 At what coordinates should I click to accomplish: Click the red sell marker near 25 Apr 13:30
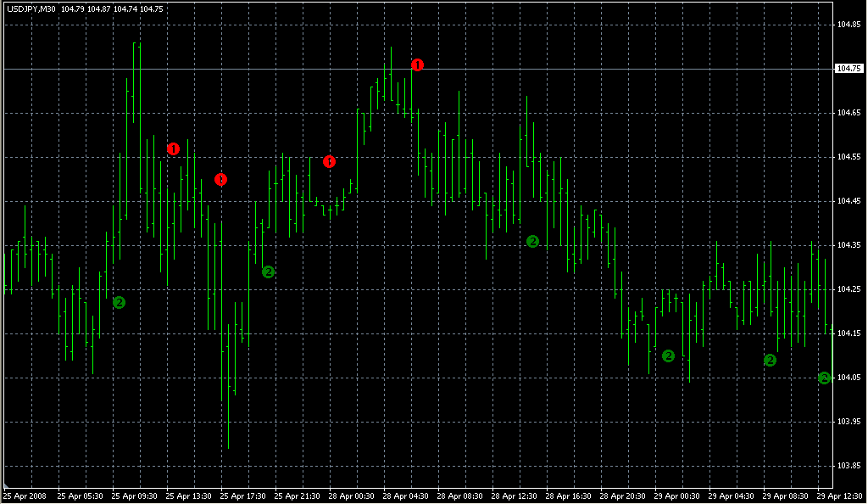(x=221, y=179)
